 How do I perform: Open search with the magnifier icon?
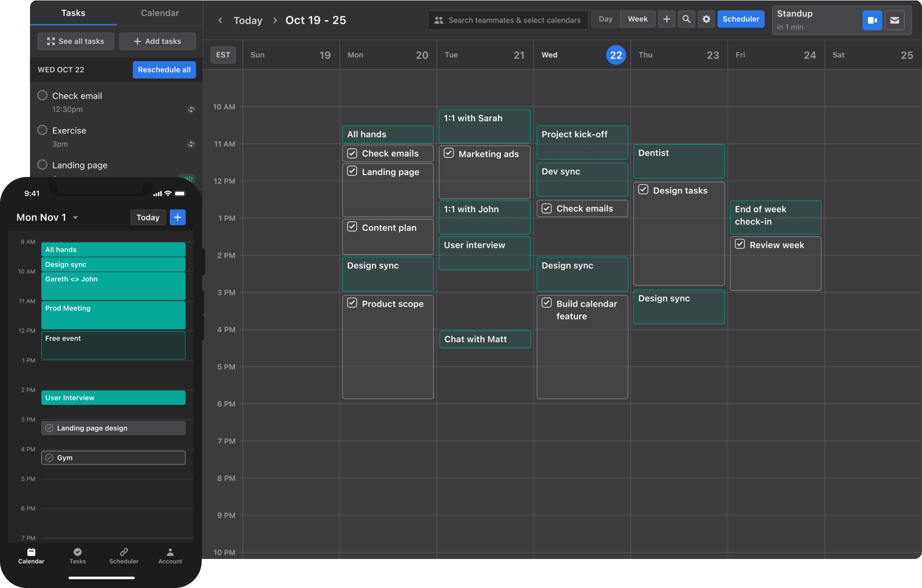tap(686, 19)
